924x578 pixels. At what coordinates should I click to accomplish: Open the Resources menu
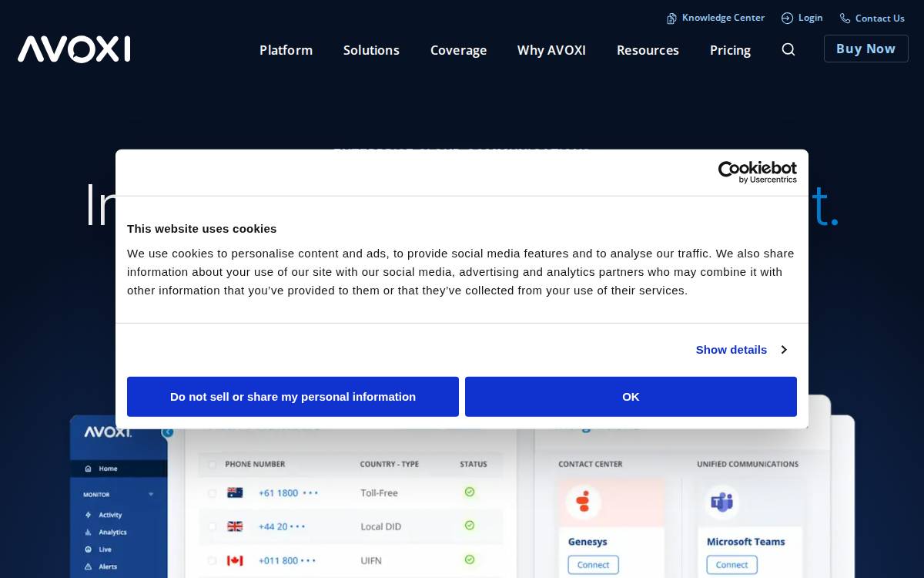[648, 50]
